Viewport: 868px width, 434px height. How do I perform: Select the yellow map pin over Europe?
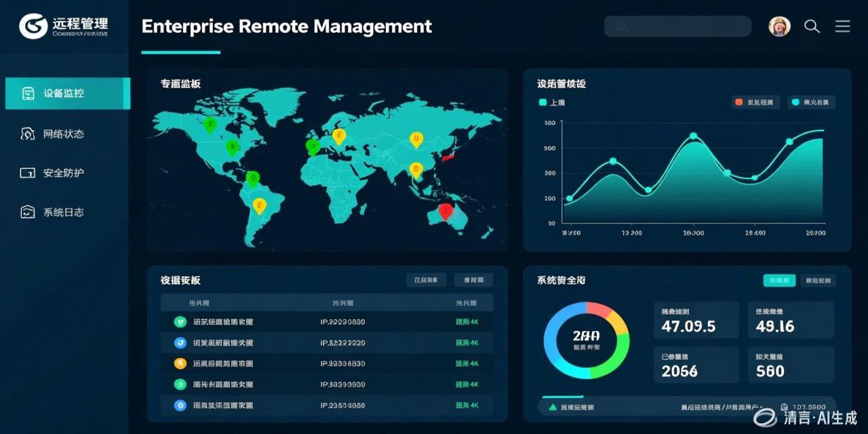pyautogui.click(x=339, y=136)
